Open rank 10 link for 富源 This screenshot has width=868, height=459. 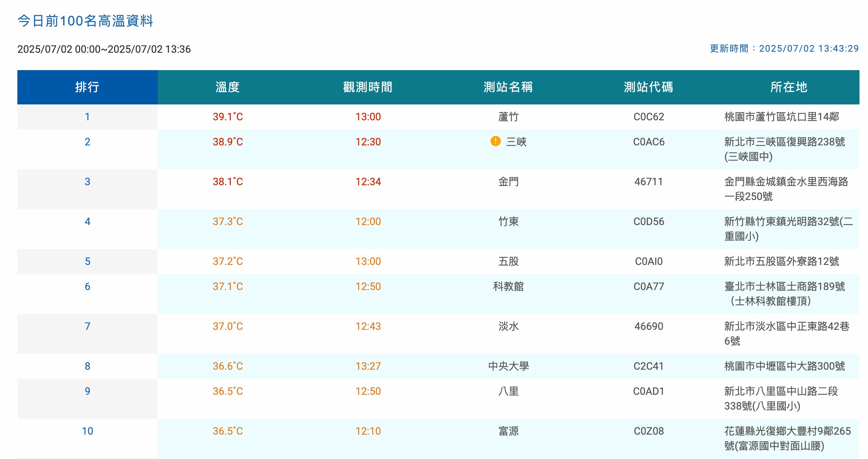click(87, 431)
